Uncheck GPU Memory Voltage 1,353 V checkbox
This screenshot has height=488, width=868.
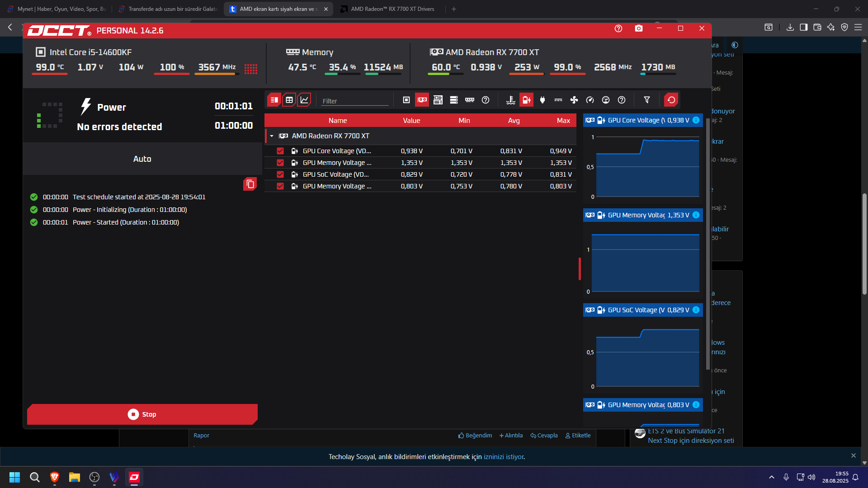click(x=280, y=163)
